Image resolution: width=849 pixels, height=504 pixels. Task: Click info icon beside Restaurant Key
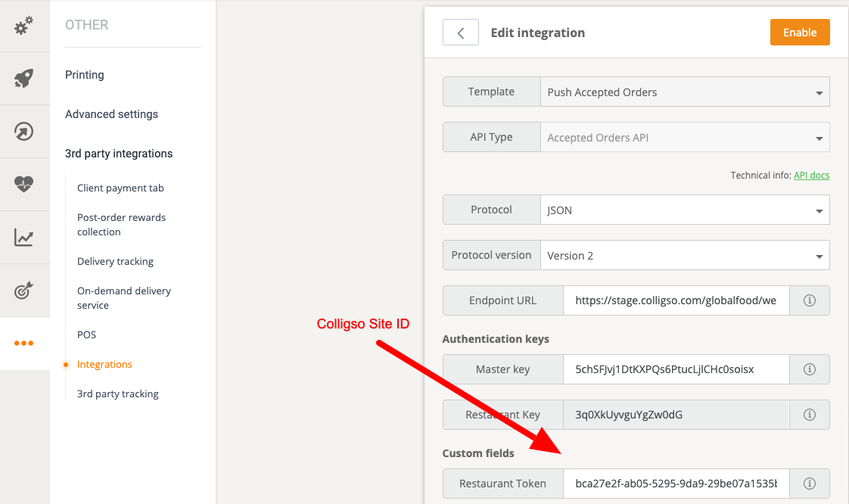[x=809, y=415]
